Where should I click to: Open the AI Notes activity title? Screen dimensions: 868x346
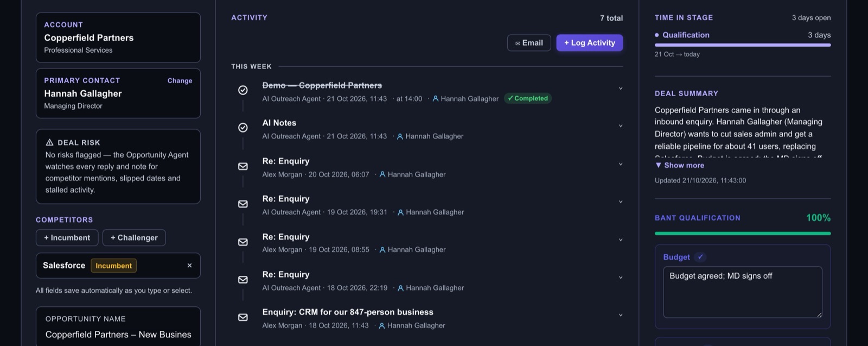(279, 123)
